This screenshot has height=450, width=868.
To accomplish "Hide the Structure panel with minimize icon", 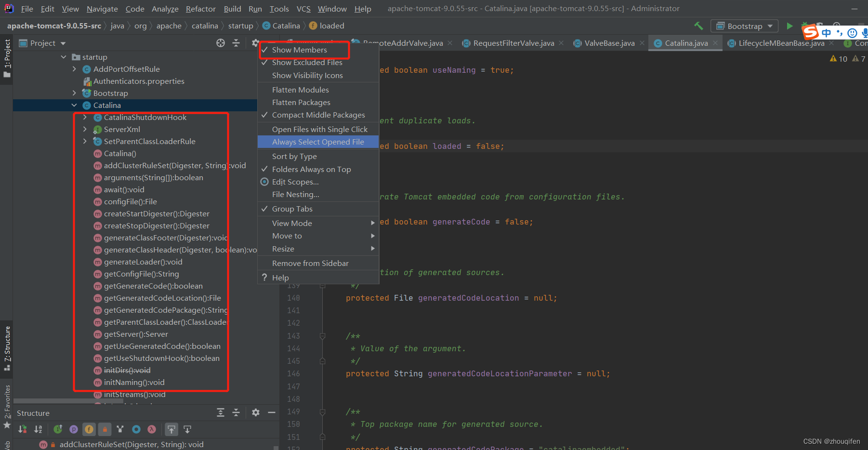I will [272, 412].
